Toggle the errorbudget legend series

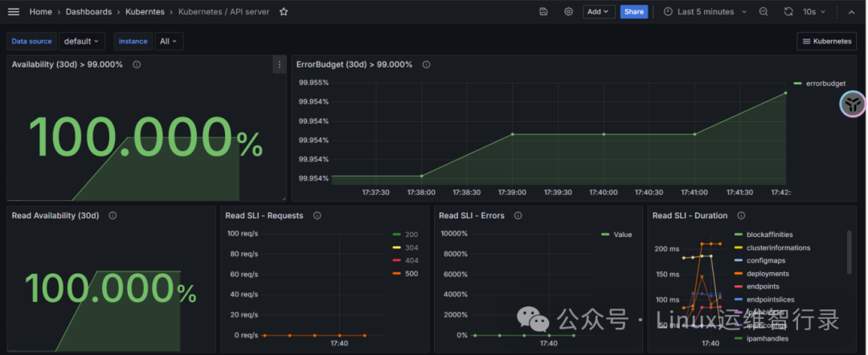pos(820,84)
